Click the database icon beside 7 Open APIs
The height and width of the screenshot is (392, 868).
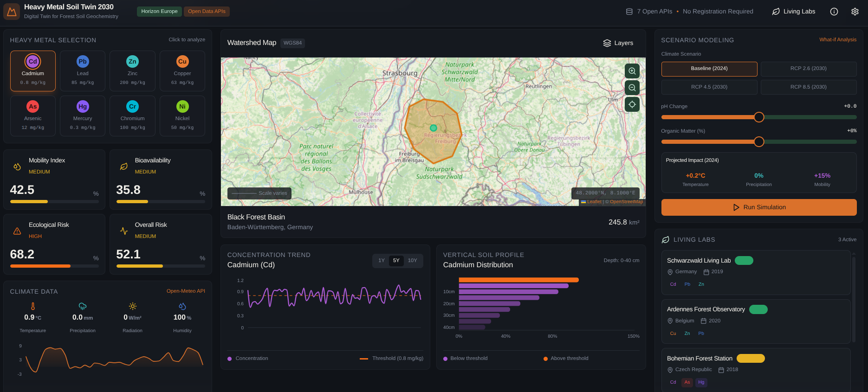pos(629,12)
